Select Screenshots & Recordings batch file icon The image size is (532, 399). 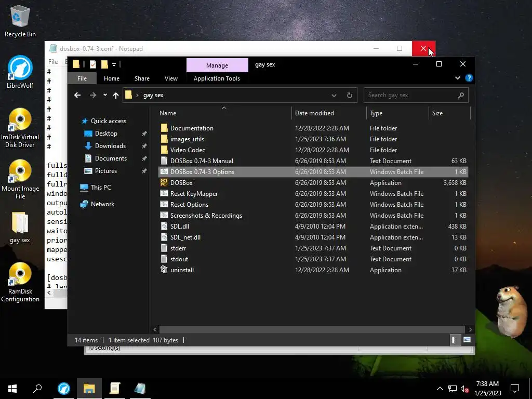click(x=164, y=215)
